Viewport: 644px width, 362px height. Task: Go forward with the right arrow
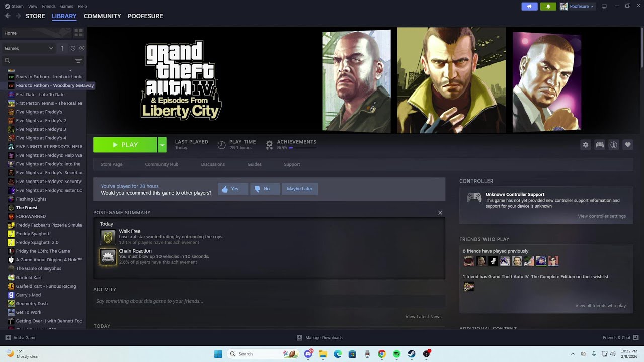tap(18, 16)
